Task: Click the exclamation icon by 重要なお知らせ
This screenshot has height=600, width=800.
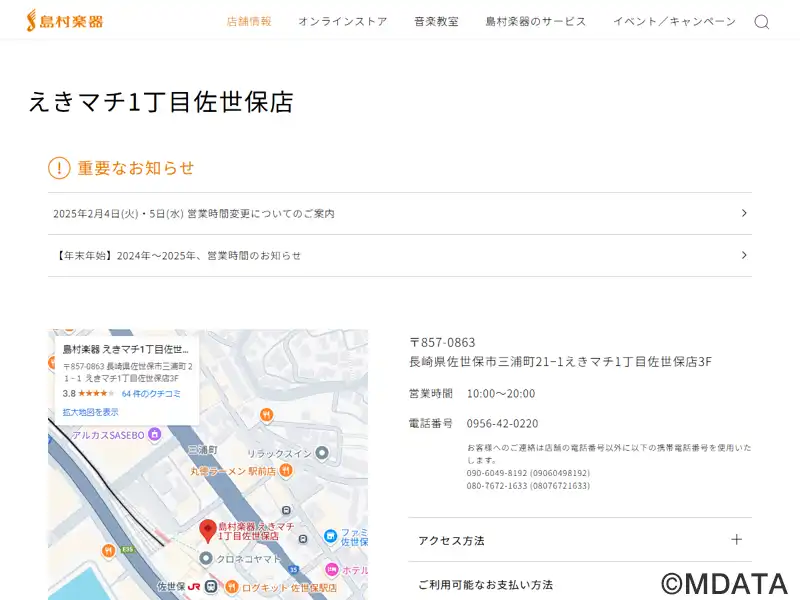Action: coord(59,168)
